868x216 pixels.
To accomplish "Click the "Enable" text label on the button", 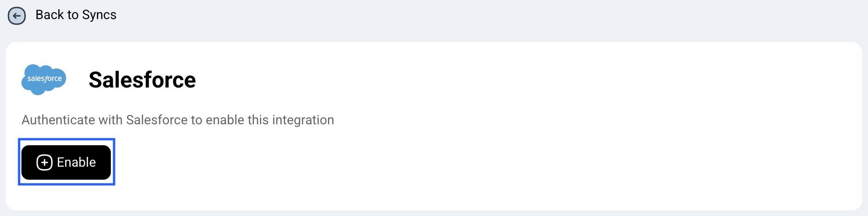I will (x=76, y=162).
